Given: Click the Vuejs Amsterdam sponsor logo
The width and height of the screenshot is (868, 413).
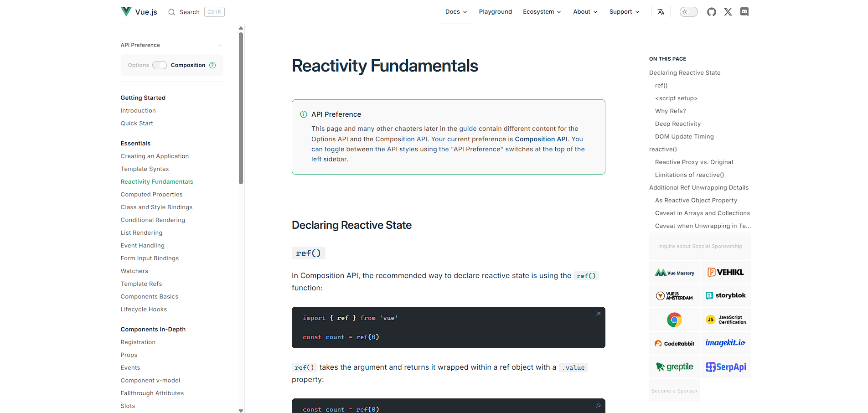Looking at the screenshot, I should click(674, 296).
